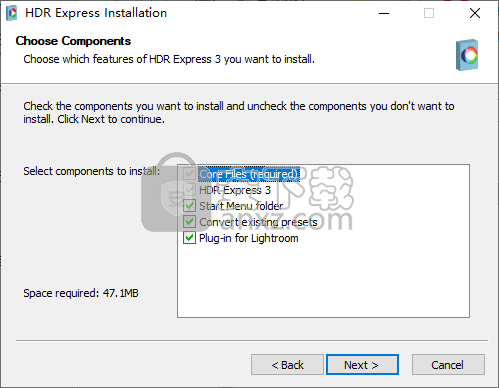Close the HDR Express Installation window

coord(475,13)
